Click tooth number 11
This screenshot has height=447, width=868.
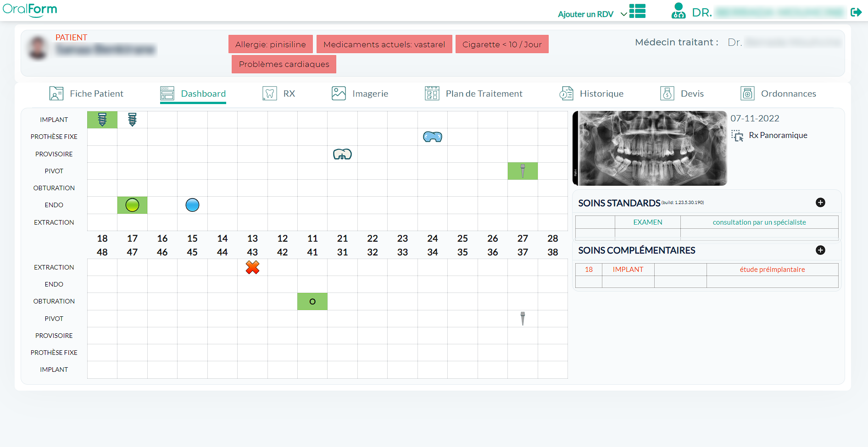(x=312, y=238)
